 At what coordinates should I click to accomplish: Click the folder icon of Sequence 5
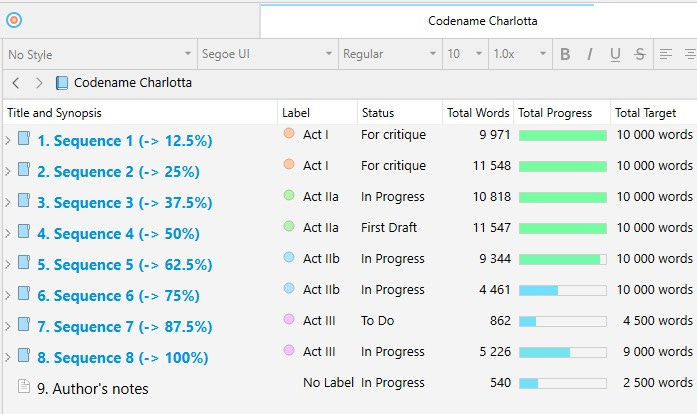point(24,262)
